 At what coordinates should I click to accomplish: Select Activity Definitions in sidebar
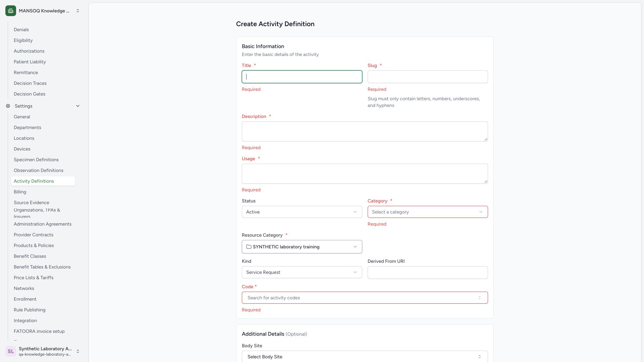(43, 181)
